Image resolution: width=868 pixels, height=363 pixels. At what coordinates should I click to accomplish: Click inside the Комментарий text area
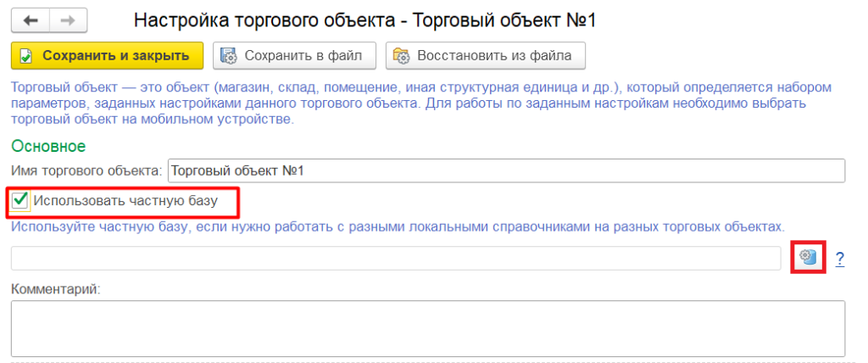click(428, 329)
